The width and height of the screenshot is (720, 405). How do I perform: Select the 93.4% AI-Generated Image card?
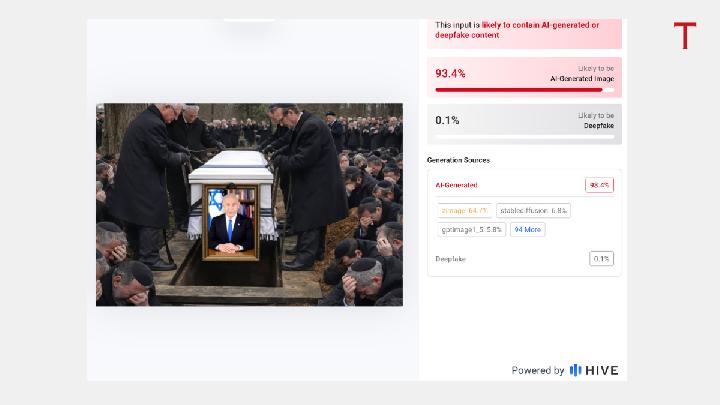[524, 77]
